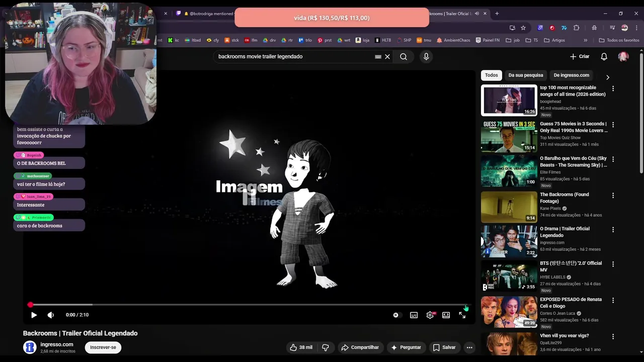Click the red video progress bar scrubber
The width and height of the screenshot is (644, 362).
(30, 305)
